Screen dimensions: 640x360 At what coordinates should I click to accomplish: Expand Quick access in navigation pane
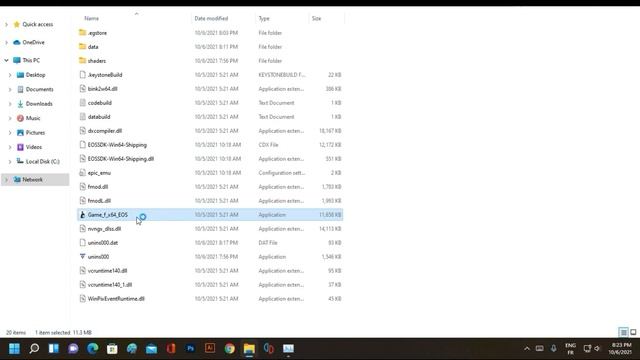click(x=6, y=24)
